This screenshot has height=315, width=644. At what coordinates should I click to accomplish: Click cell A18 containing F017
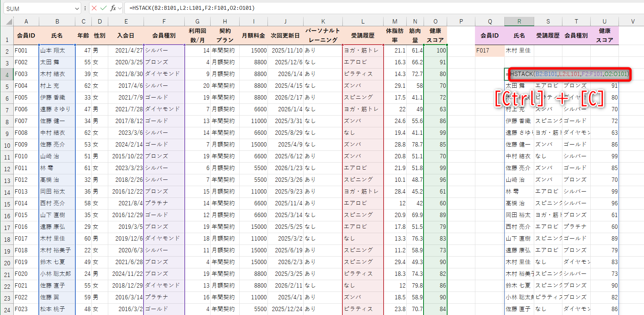(x=26, y=239)
